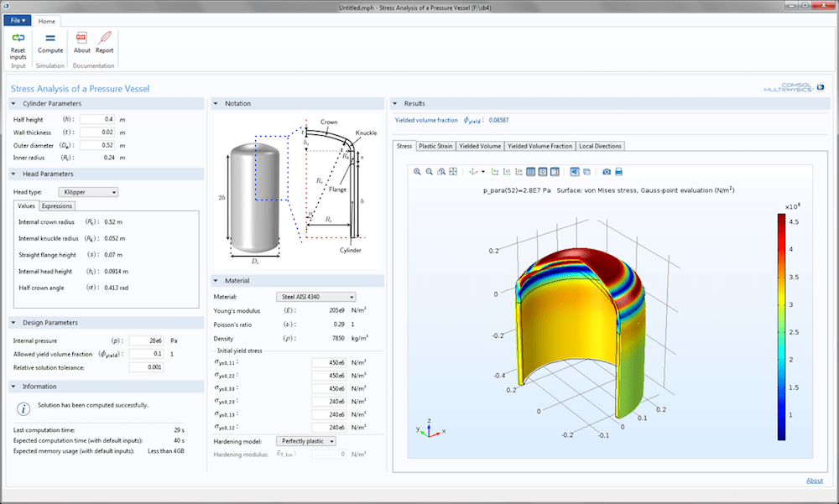Image resolution: width=839 pixels, height=504 pixels.
Task: Capture a snapshot with the camera icon
Action: point(607,172)
